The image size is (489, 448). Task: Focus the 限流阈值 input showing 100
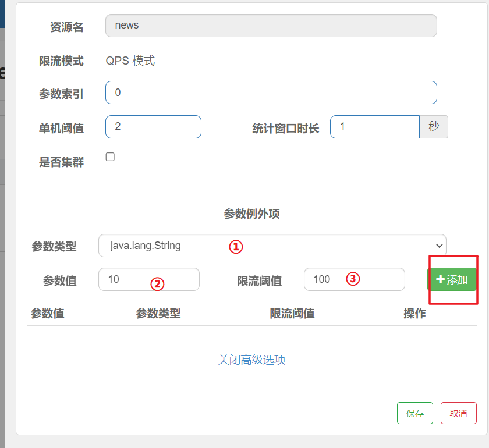point(354,279)
